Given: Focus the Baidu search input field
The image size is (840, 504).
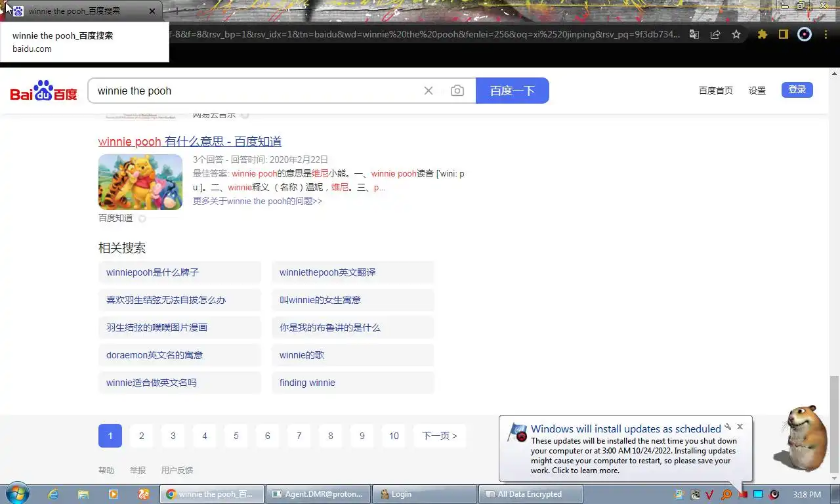Looking at the screenshot, I should (256, 91).
